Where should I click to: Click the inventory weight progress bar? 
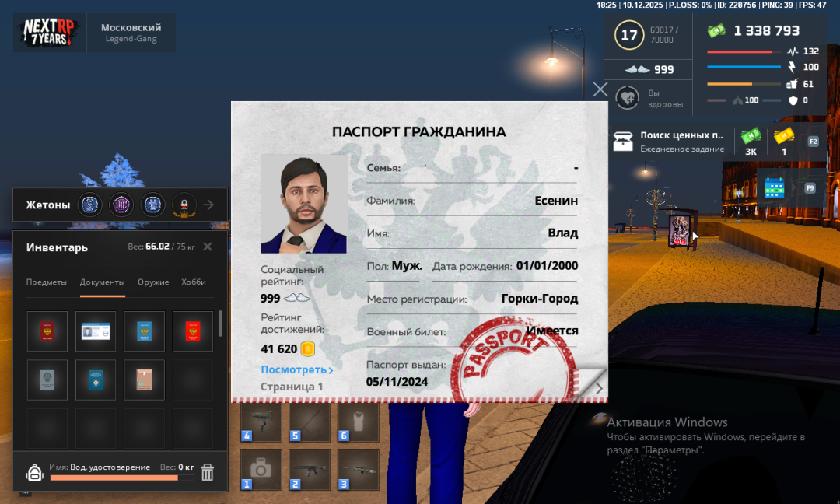[121, 478]
